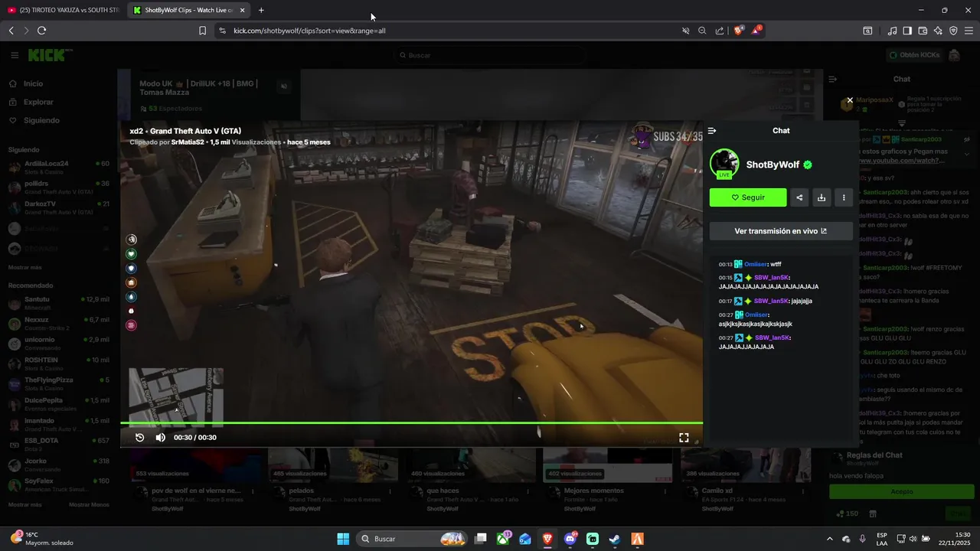
Task: Open the Brave VPN shield icon
Action: click(953, 31)
